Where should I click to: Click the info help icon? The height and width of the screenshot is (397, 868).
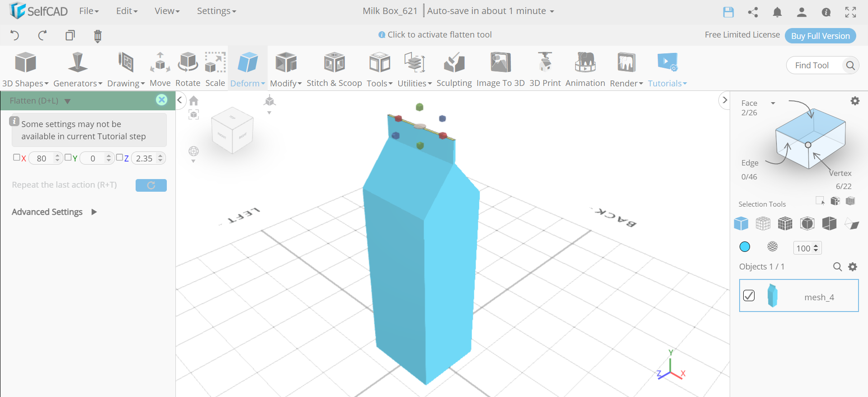[x=826, y=12]
